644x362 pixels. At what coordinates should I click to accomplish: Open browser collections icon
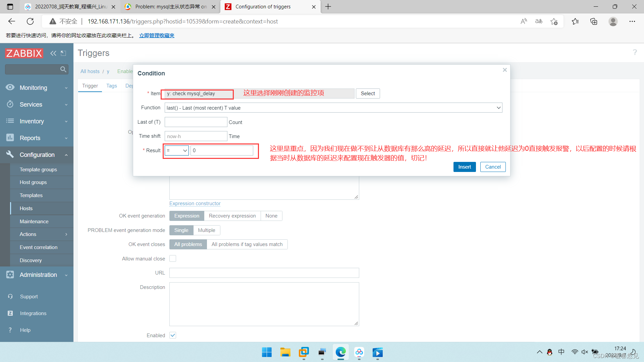[x=594, y=21]
